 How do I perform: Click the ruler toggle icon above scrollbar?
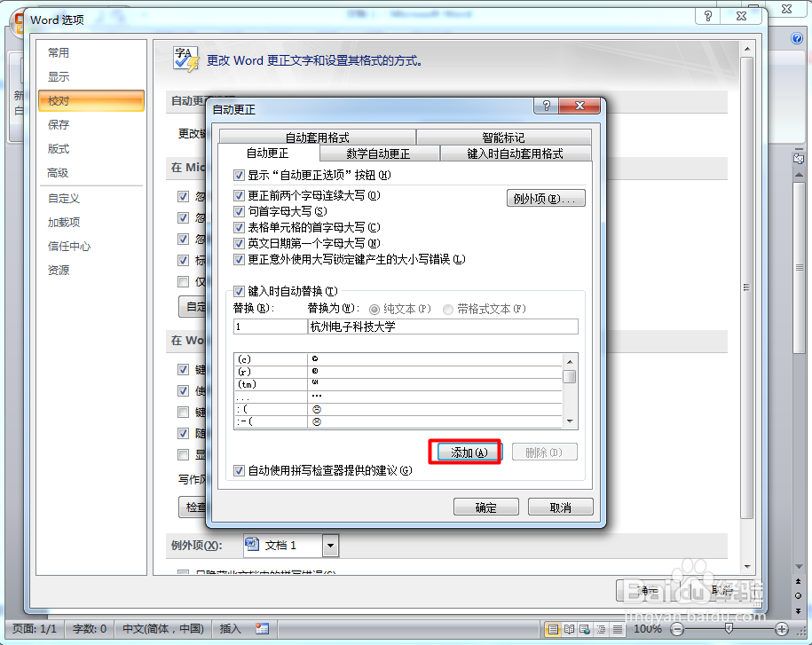[x=798, y=159]
